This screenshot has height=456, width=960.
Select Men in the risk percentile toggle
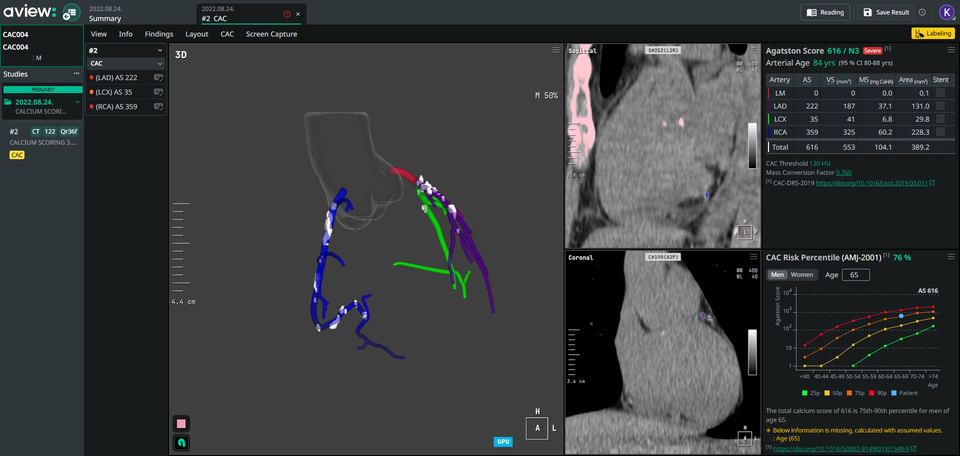click(x=777, y=275)
